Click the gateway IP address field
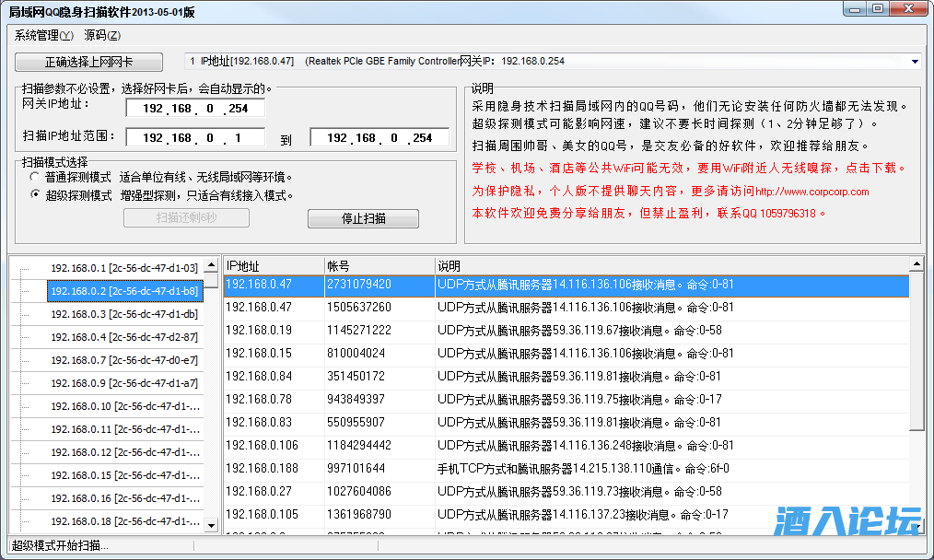934x560 pixels. (194, 109)
